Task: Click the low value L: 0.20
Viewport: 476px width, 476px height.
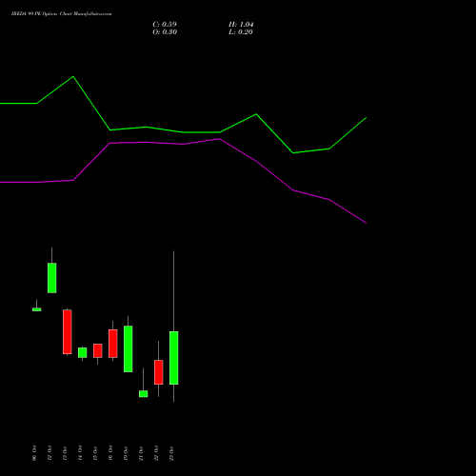Action: [x=241, y=32]
